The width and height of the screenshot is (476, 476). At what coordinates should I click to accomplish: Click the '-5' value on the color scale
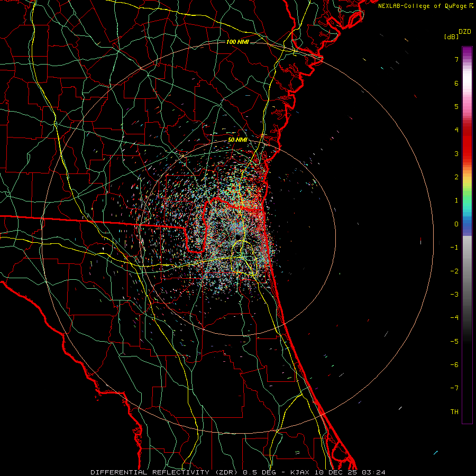coord(454,341)
